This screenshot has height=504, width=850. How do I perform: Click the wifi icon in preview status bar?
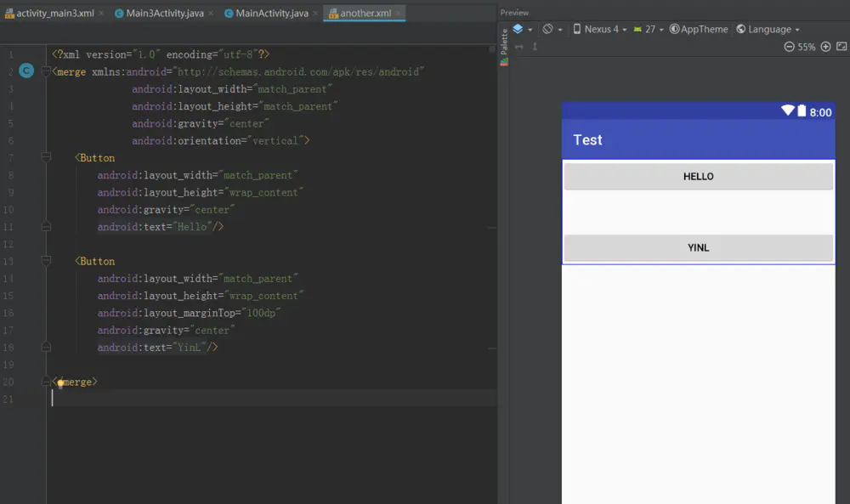coord(788,110)
